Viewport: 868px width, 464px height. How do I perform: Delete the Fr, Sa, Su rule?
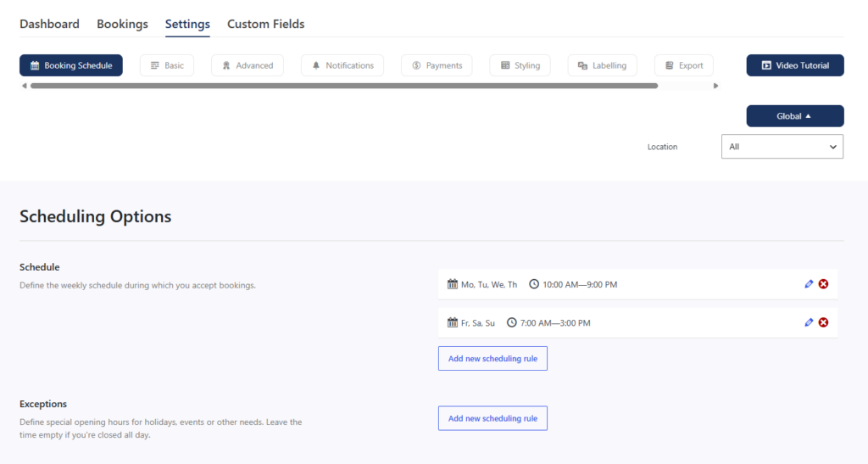click(x=824, y=322)
